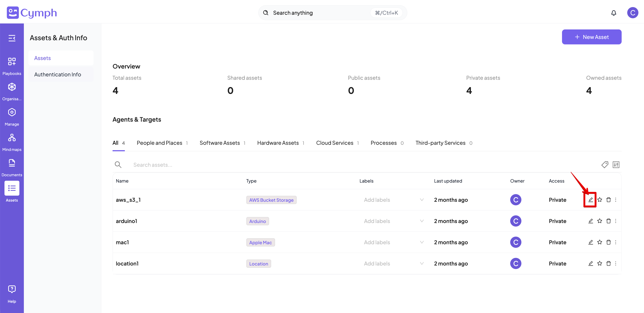Switch to the Cloud Services tab

[334, 143]
